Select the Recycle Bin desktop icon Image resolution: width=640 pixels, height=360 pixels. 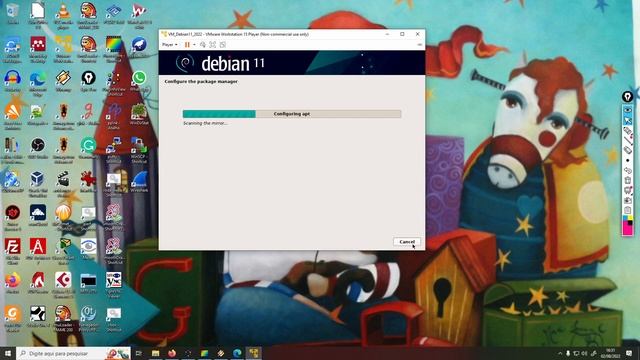(12, 13)
